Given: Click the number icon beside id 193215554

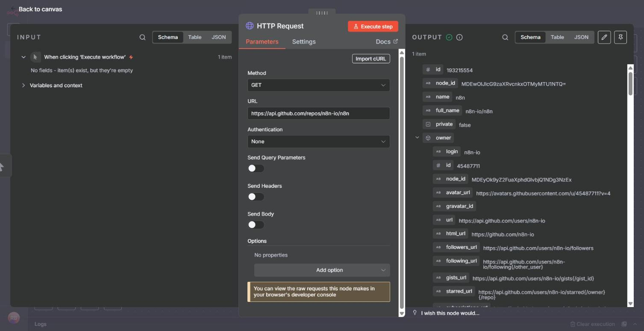Looking at the screenshot, I should (428, 69).
